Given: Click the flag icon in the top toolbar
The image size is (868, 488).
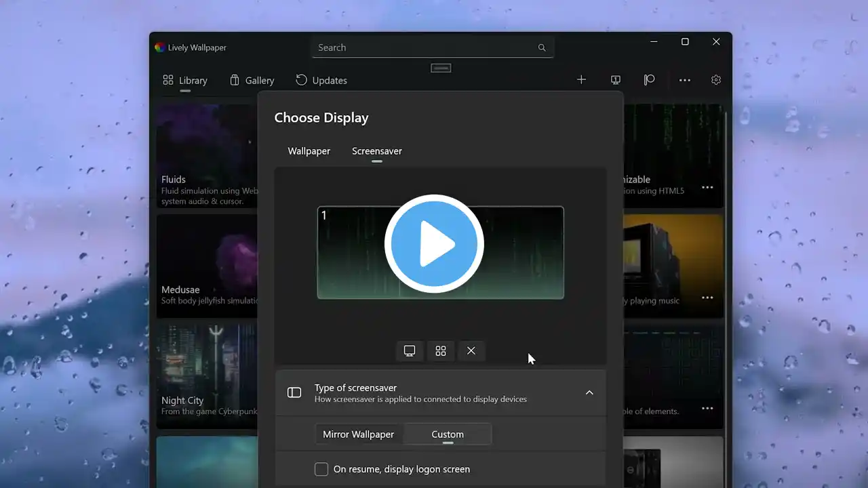Looking at the screenshot, I should [650, 80].
